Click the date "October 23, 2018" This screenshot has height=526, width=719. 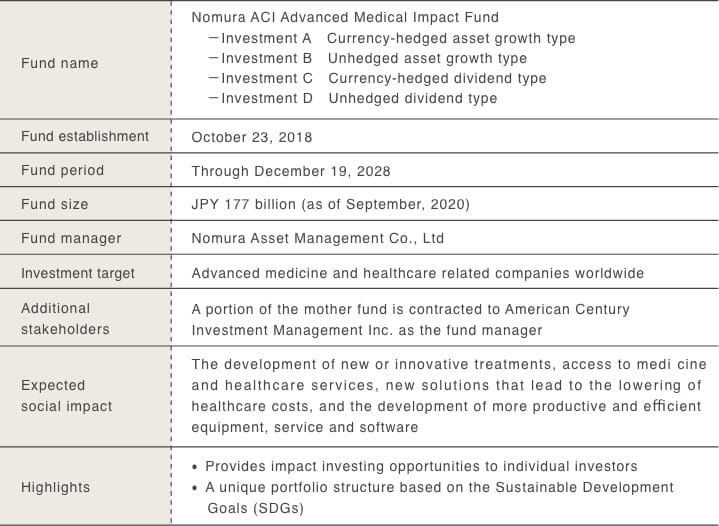point(252,137)
